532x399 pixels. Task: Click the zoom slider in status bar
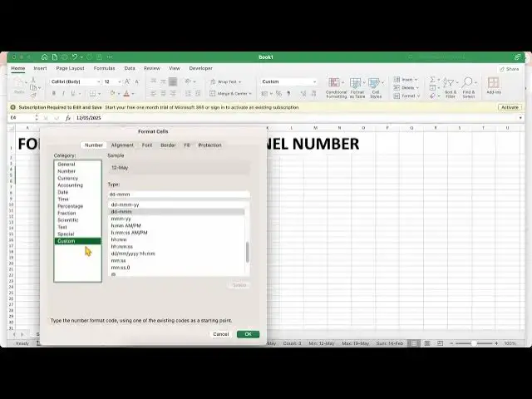474,343
